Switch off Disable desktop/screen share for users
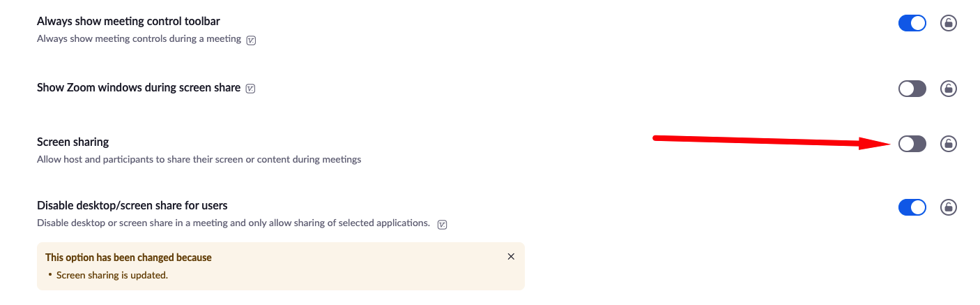The width and height of the screenshot is (980, 305). (912, 207)
